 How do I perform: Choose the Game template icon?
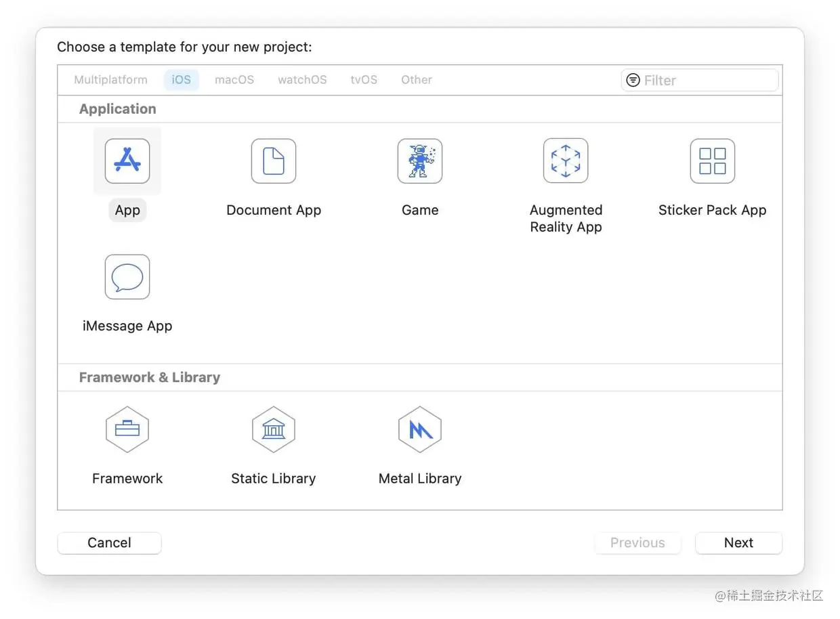click(x=420, y=161)
